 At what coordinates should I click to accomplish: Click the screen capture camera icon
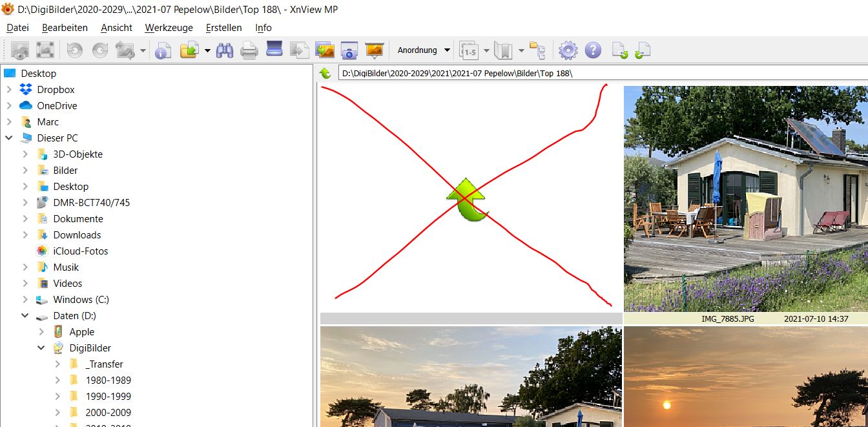349,50
